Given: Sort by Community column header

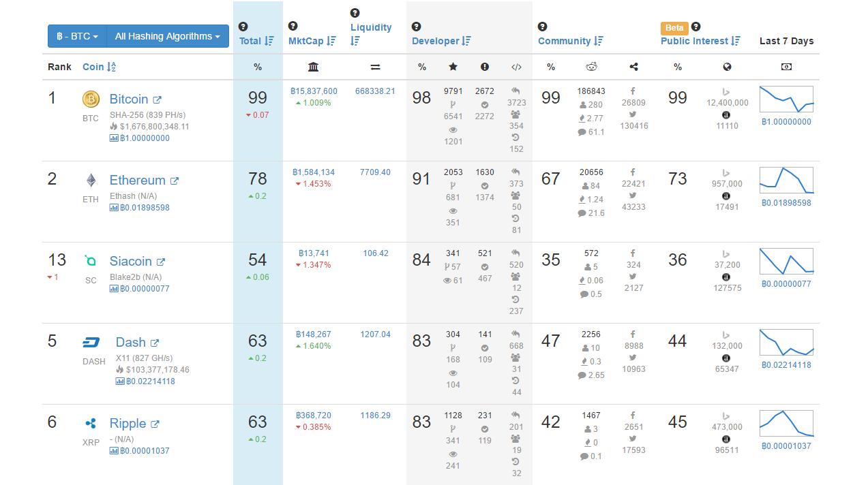Looking at the screenshot, I should coord(570,41).
